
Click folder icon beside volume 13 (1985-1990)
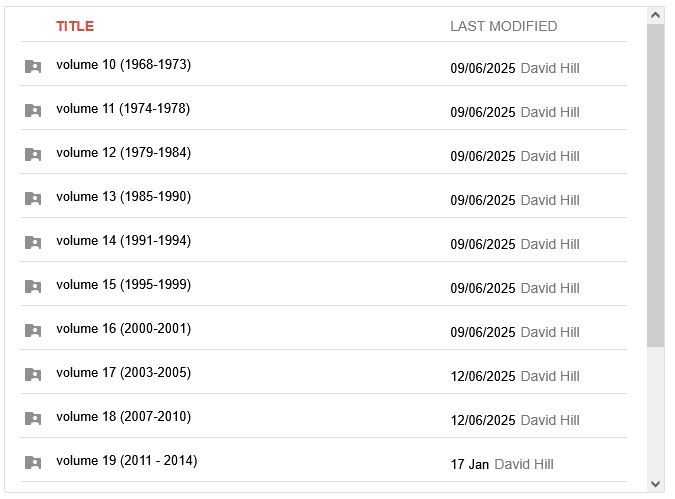click(x=33, y=199)
